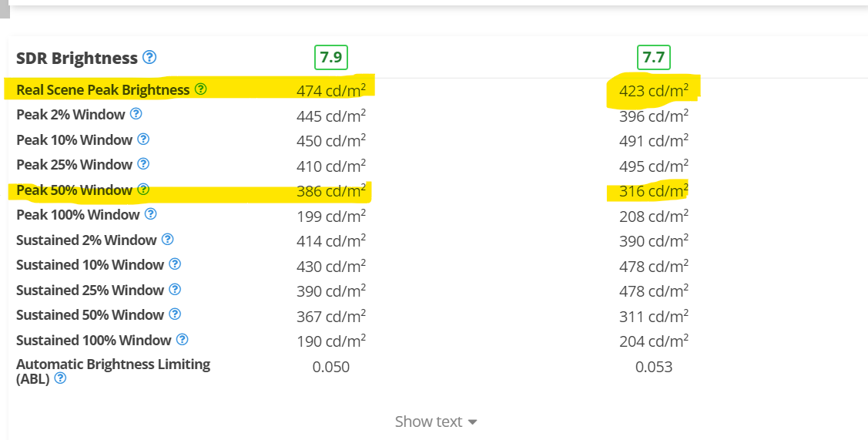Click the SDR Brightness section heading
The width and height of the screenshot is (868, 440).
pos(76,58)
